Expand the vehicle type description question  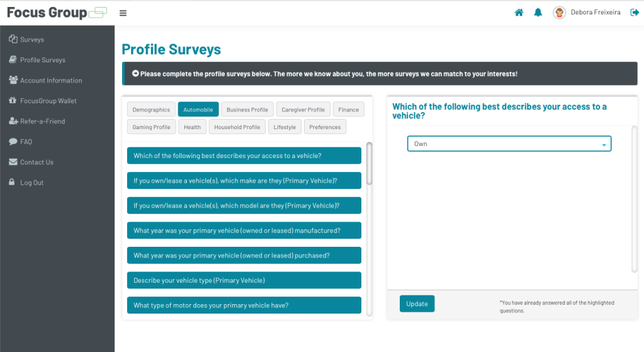244,280
